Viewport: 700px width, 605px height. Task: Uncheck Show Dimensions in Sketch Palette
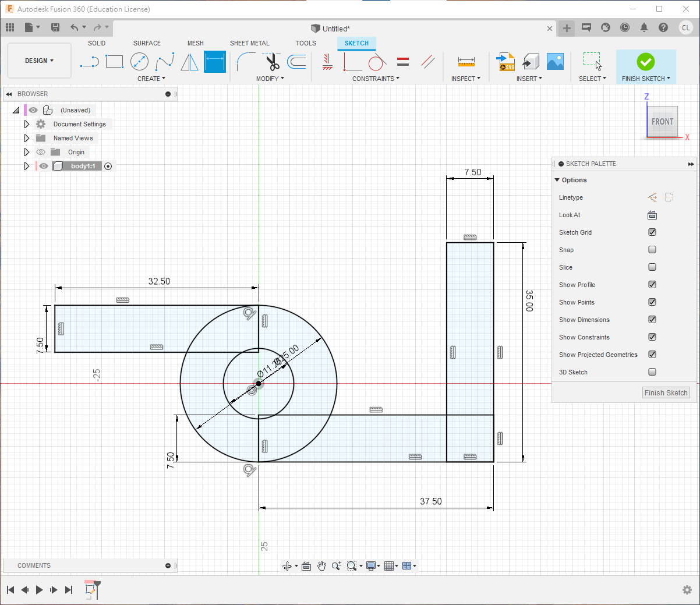(x=652, y=320)
